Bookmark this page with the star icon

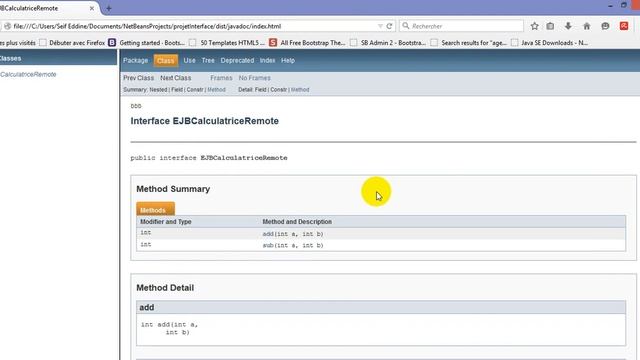coord(534,26)
